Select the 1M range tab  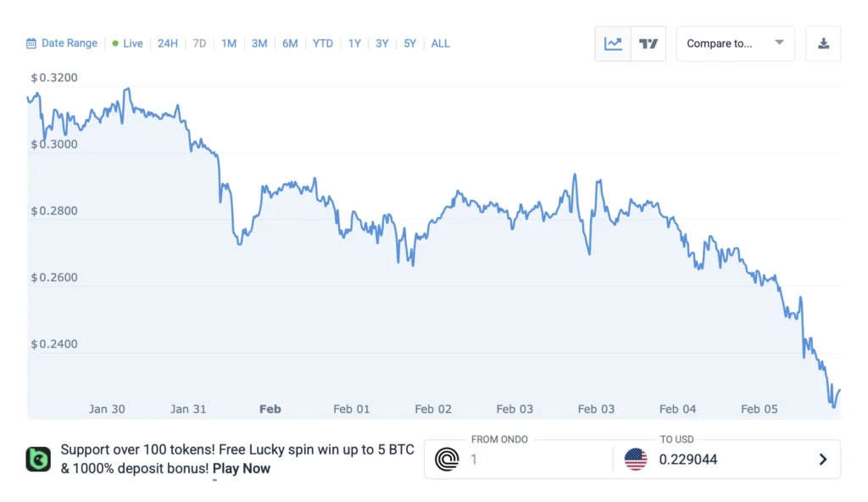click(x=229, y=43)
